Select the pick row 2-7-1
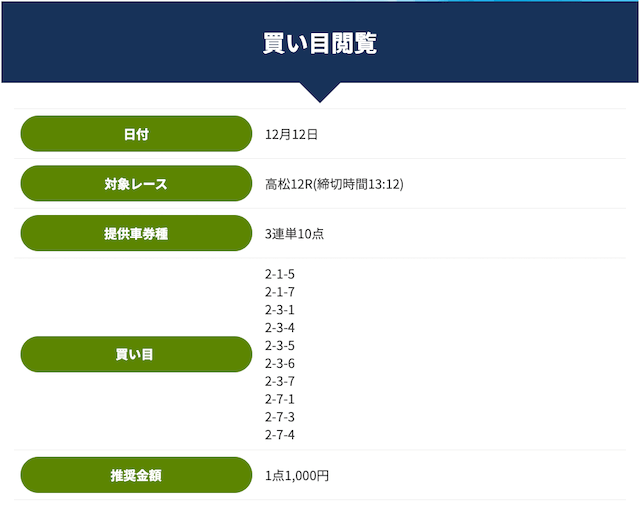640x523 pixels. coord(280,399)
